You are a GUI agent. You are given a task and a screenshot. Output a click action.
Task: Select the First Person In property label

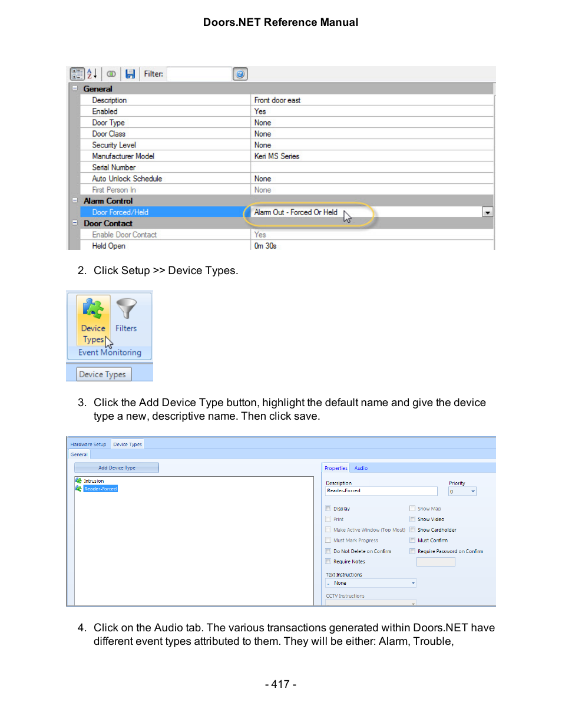[x=114, y=190]
